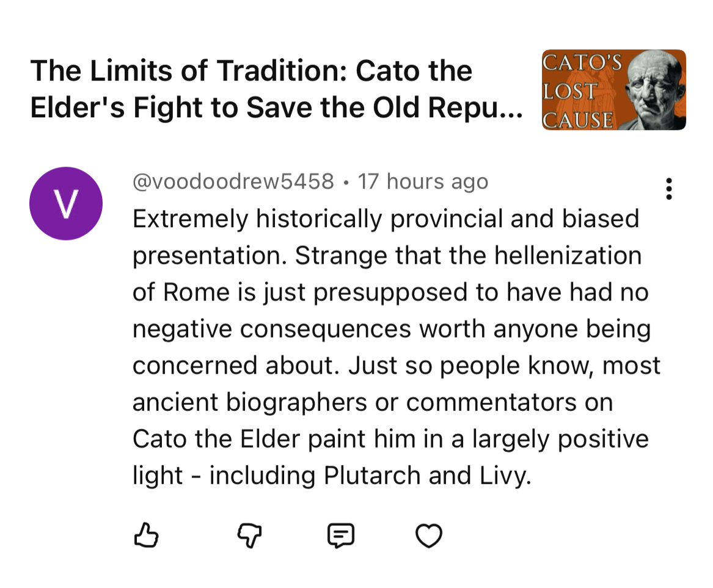The image size is (713, 588).
Task: Open replies using the speech bubble icon
Action: [340, 536]
